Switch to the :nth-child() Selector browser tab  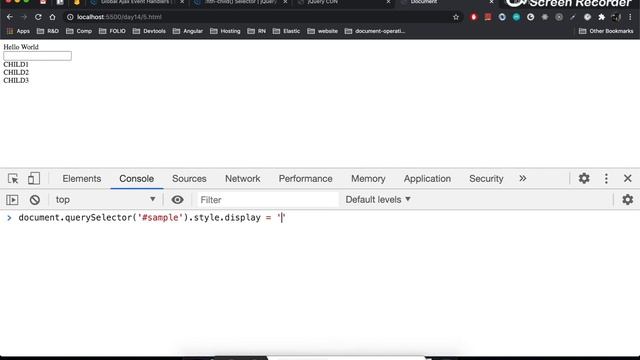tap(240, 2)
